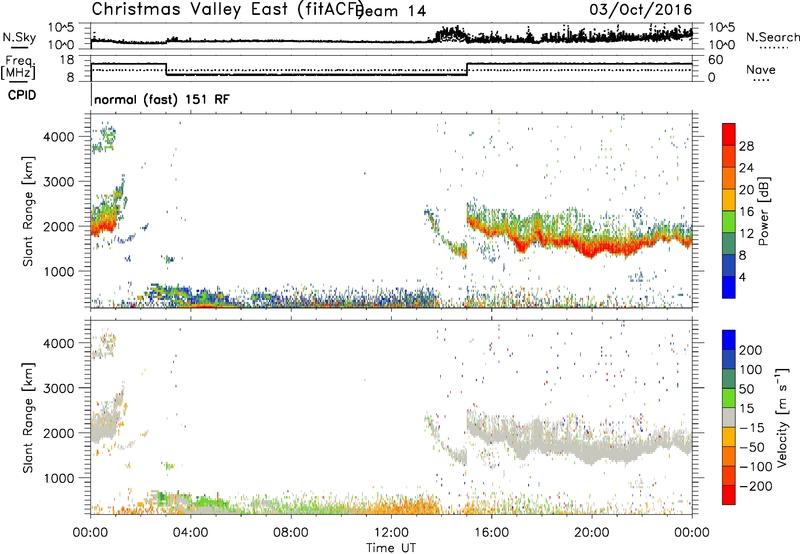Click the '-15' velocity colorbar tick label

[752, 428]
